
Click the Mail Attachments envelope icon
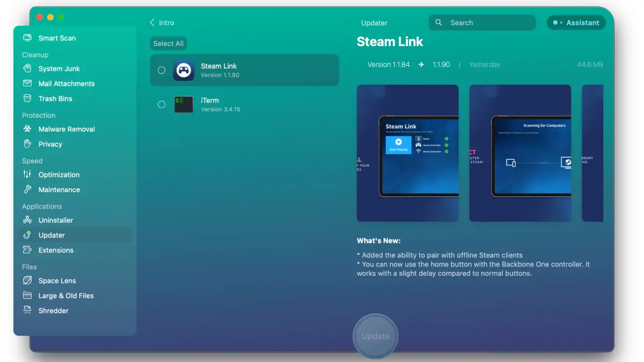[27, 84]
